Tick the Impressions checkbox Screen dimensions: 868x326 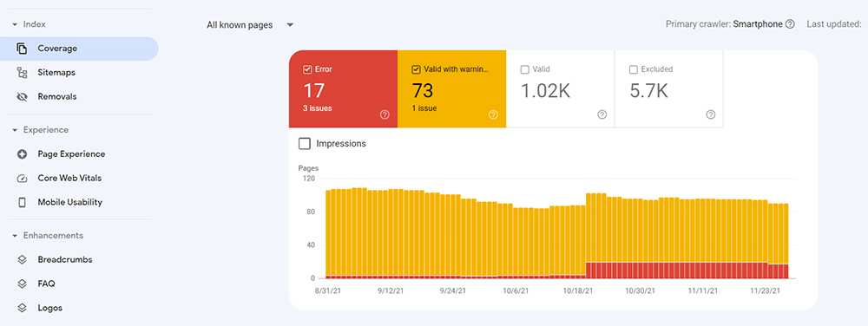point(305,144)
